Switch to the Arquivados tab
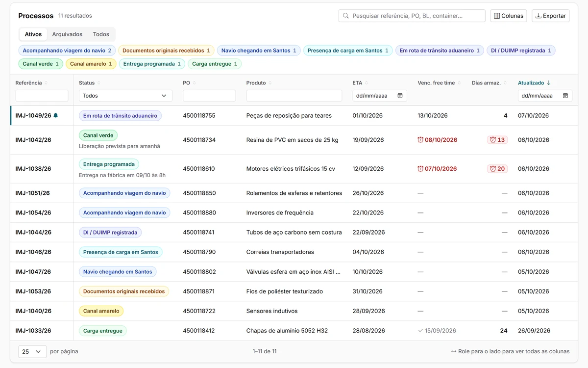 pyautogui.click(x=68, y=34)
